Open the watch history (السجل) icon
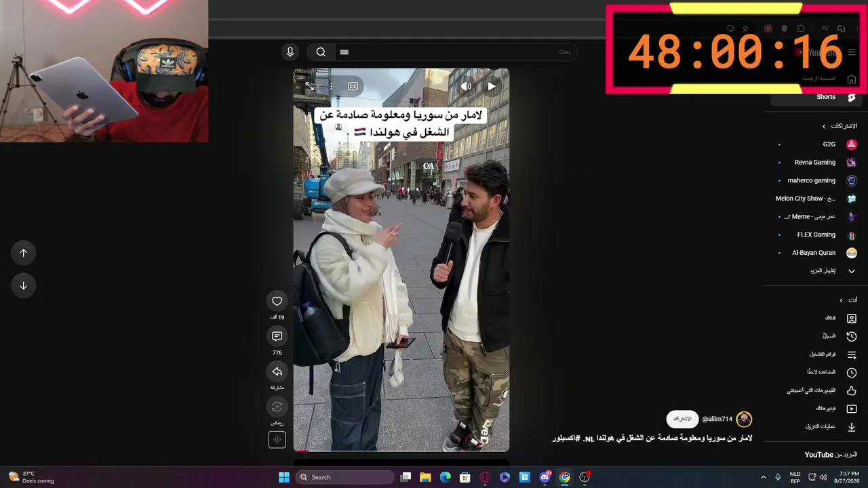868x488 pixels. tap(852, 336)
